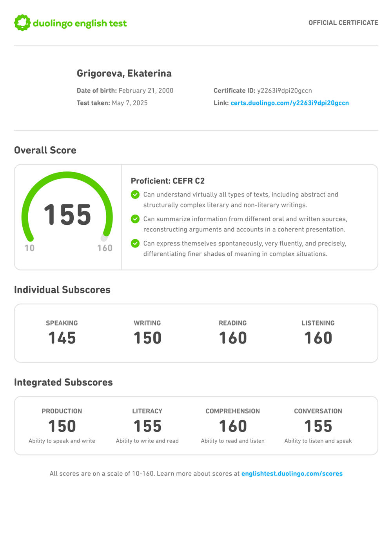Click the gauge maximum label "160"
Screen dimensions: 392x555
pos(105,248)
